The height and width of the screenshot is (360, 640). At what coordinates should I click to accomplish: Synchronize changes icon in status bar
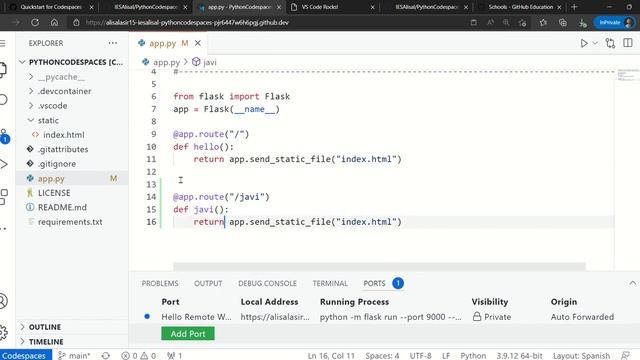coord(106,356)
